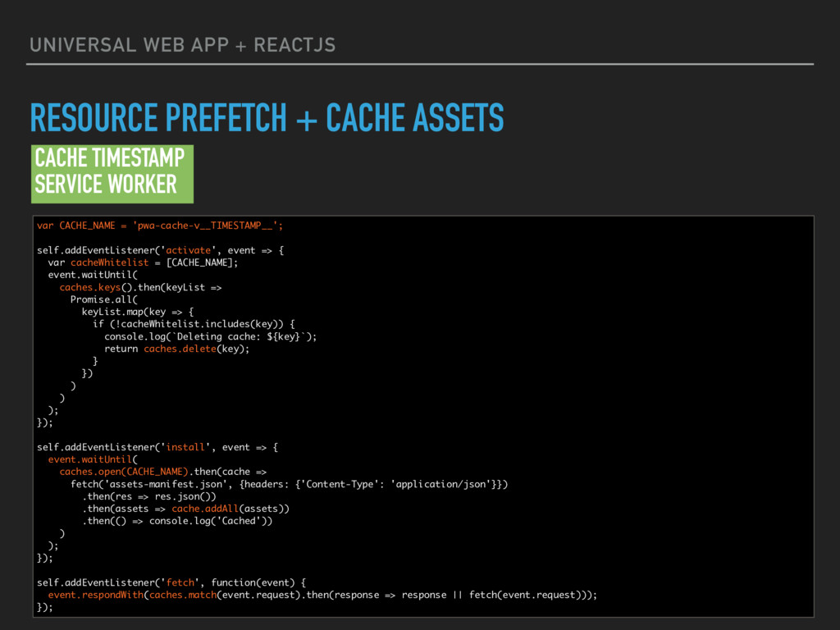Click the 'fetch' addEventListener line
The height and width of the screenshot is (630, 840).
171,582
